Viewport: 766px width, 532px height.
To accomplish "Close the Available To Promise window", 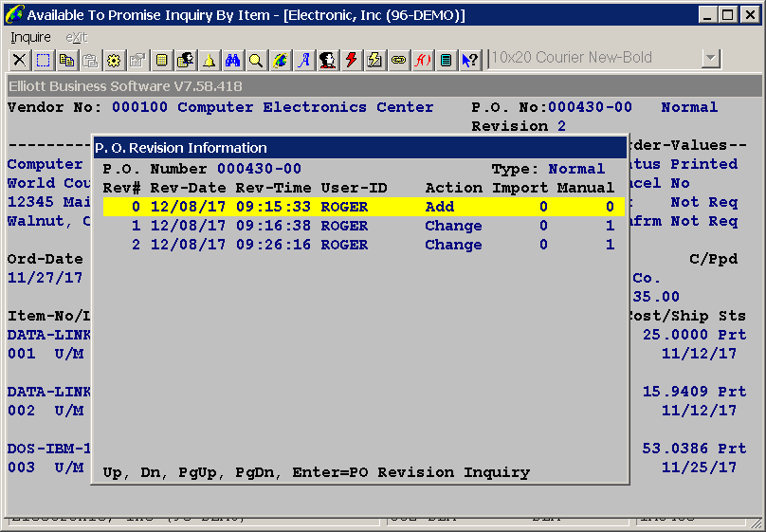I will (750, 14).
